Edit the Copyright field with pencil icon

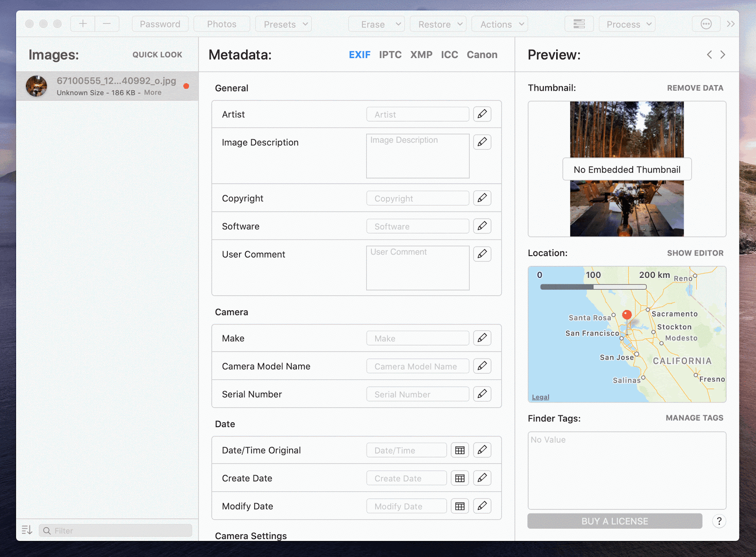point(482,198)
